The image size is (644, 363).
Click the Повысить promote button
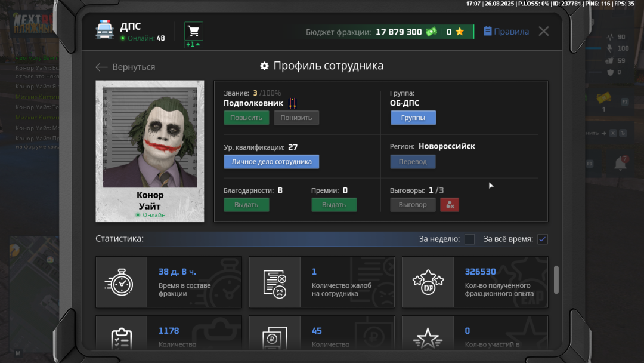tap(246, 118)
